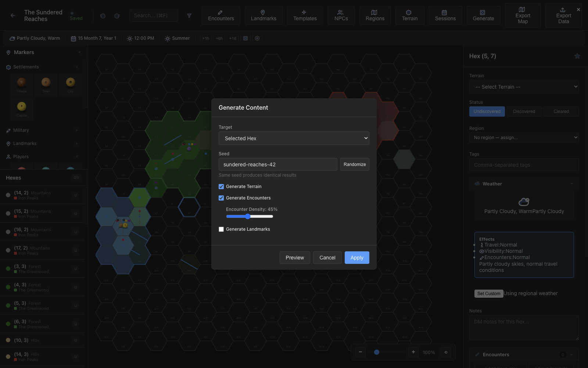The image size is (588, 368).
Task: Click the Apply button
Action: (x=357, y=258)
